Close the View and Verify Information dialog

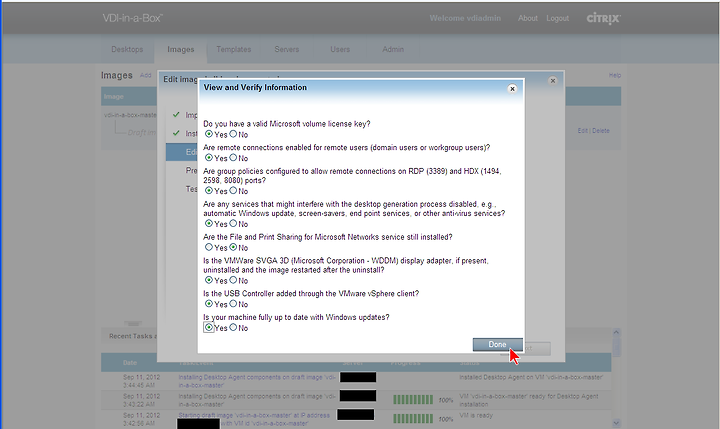512,89
